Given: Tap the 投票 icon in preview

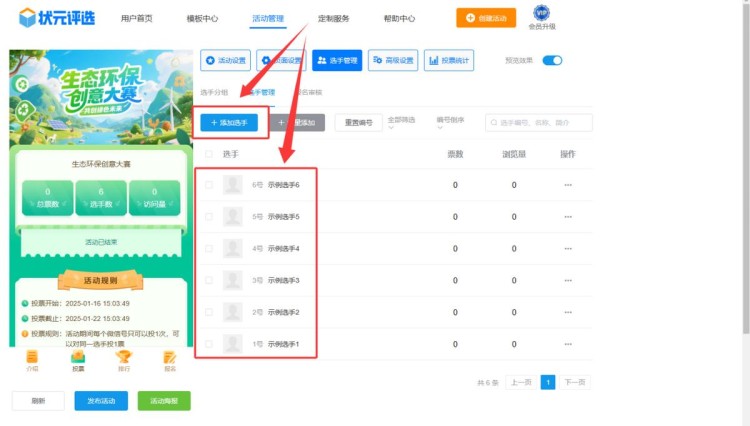Looking at the screenshot, I should click(78, 359).
